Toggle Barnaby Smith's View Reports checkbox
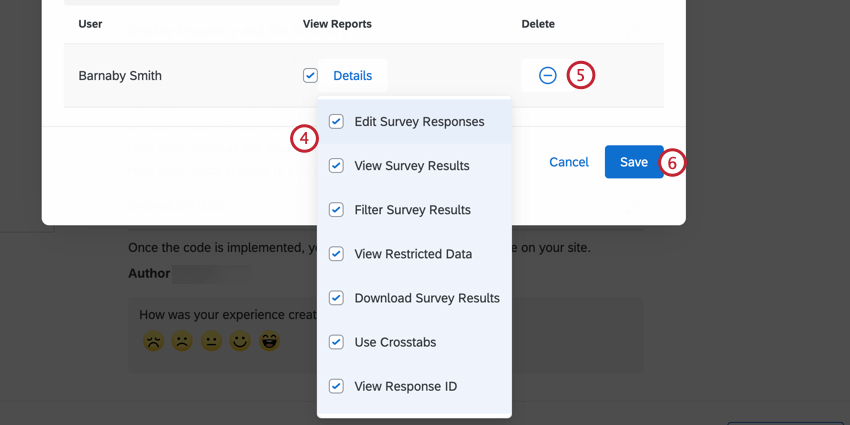This screenshot has height=425, width=850. tap(310, 76)
